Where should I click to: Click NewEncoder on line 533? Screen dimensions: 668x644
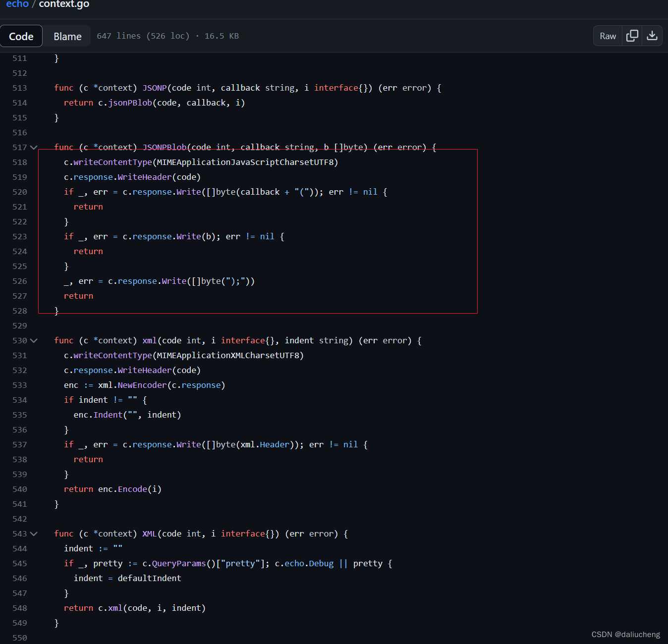[x=142, y=385]
